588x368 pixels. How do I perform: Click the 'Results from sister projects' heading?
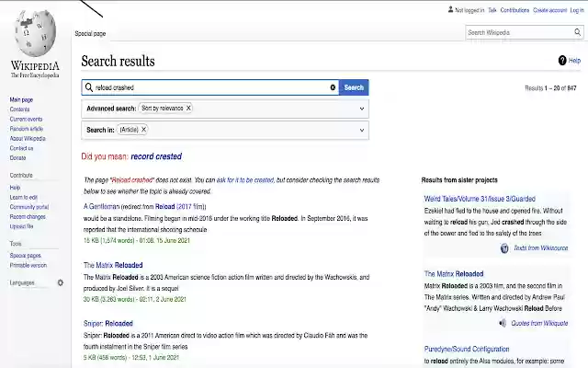[459, 180]
